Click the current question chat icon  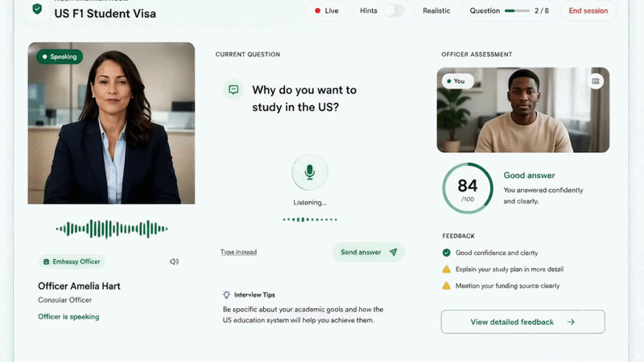coord(233,89)
